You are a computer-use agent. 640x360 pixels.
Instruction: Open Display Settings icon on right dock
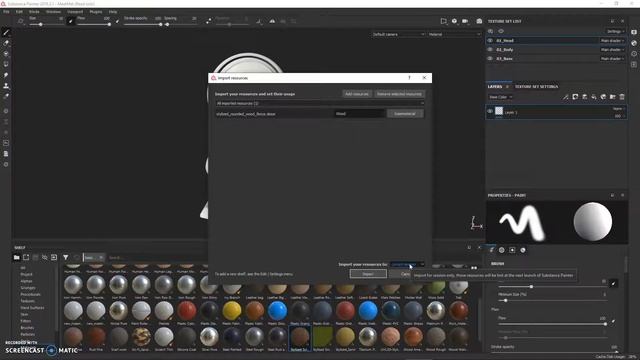pyautogui.click(x=634, y=32)
